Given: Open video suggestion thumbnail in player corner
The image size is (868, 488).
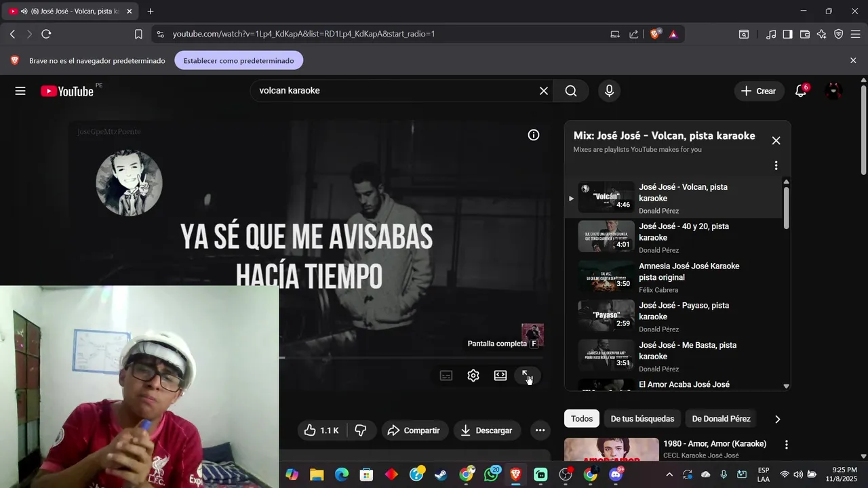Looking at the screenshot, I should coord(532,334).
